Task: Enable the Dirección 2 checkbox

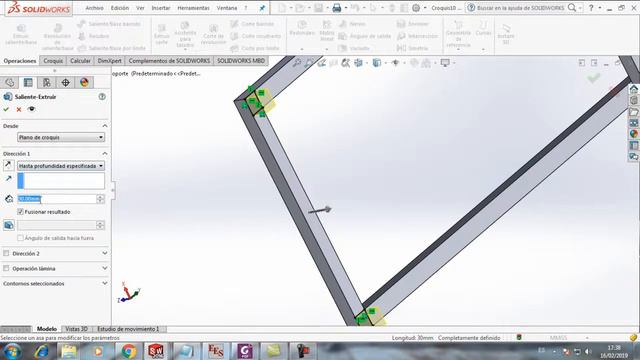Action: pyautogui.click(x=6, y=253)
